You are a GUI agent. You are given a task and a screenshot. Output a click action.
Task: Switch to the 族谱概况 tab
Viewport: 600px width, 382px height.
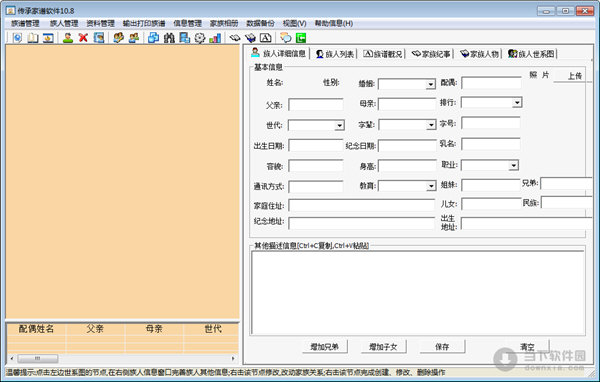click(x=383, y=54)
